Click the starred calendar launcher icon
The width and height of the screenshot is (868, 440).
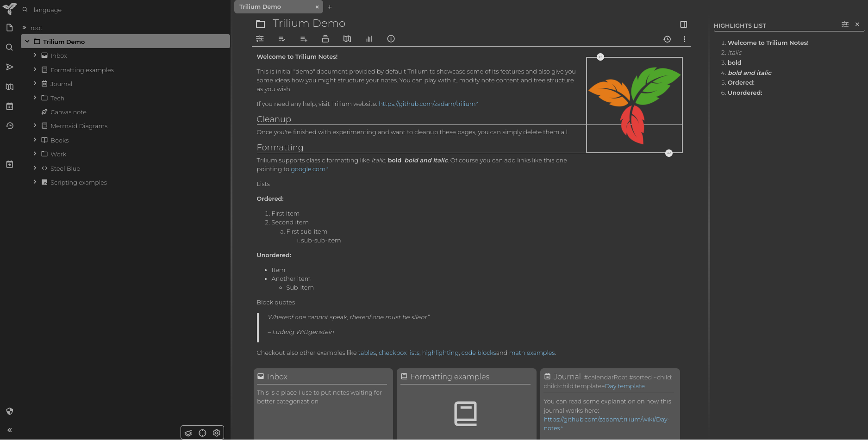pos(9,164)
